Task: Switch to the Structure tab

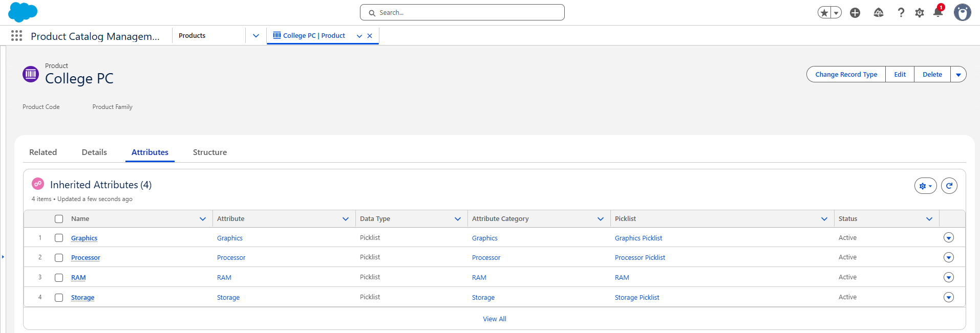Action: point(209,152)
